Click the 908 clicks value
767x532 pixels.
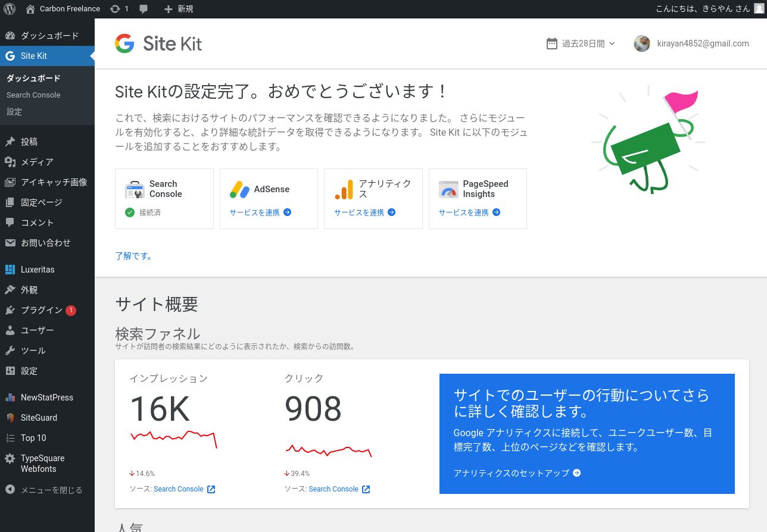point(313,409)
